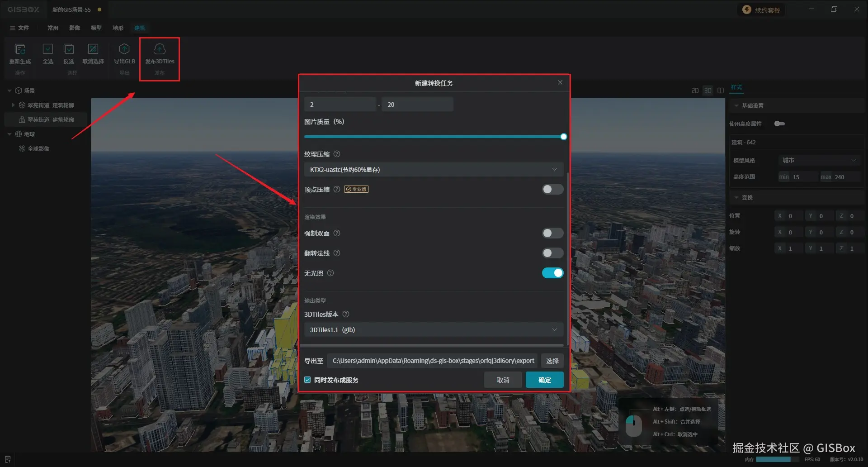Open the 纹理压缩 KTX2-uastc dropdown

click(x=434, y=170)
